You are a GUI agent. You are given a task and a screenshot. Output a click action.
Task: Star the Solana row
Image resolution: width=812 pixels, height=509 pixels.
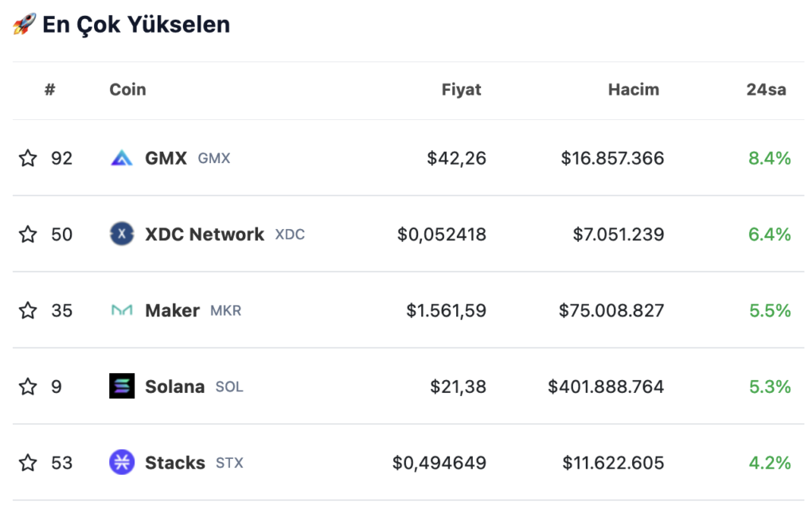point(28,387)
